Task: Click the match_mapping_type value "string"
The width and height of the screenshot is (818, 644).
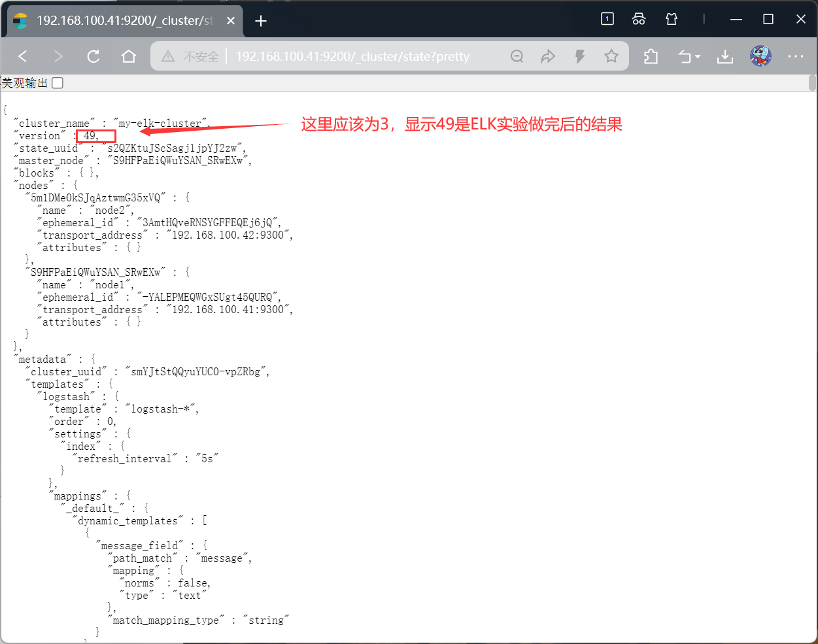Action: pyautogui.click(x=266, y=620)
